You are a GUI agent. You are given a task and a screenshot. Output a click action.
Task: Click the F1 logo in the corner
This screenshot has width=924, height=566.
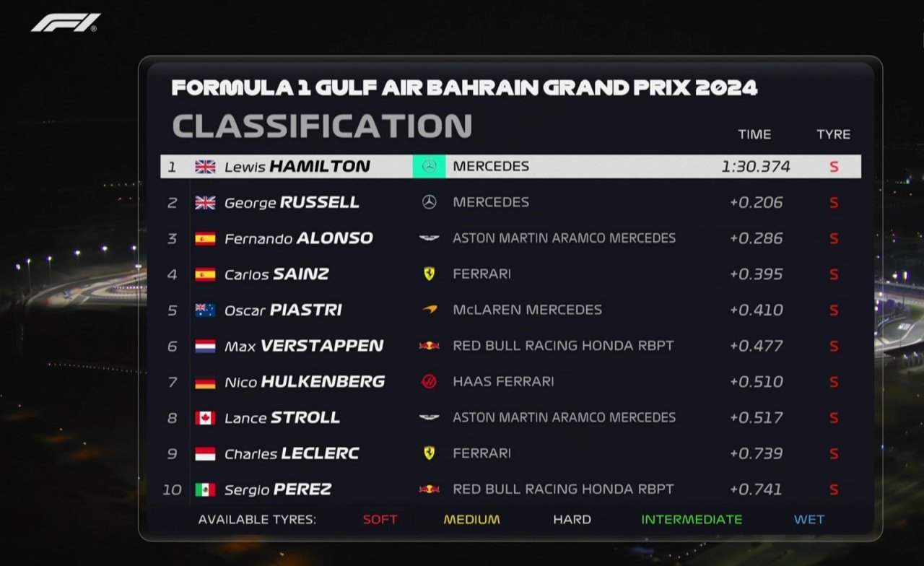[65, 22]
